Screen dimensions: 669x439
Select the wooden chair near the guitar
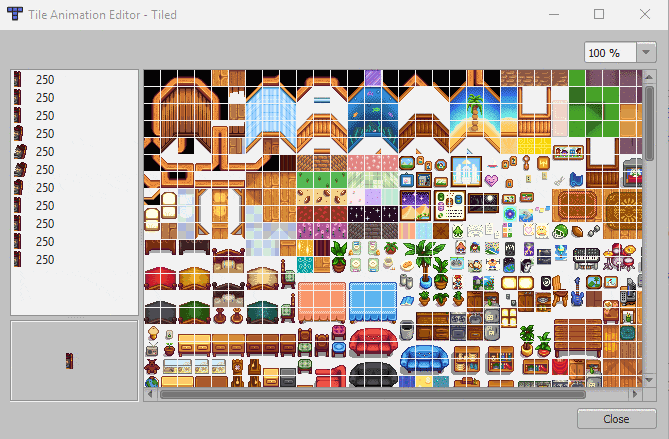pyautogui.click(x=560, y=291)
